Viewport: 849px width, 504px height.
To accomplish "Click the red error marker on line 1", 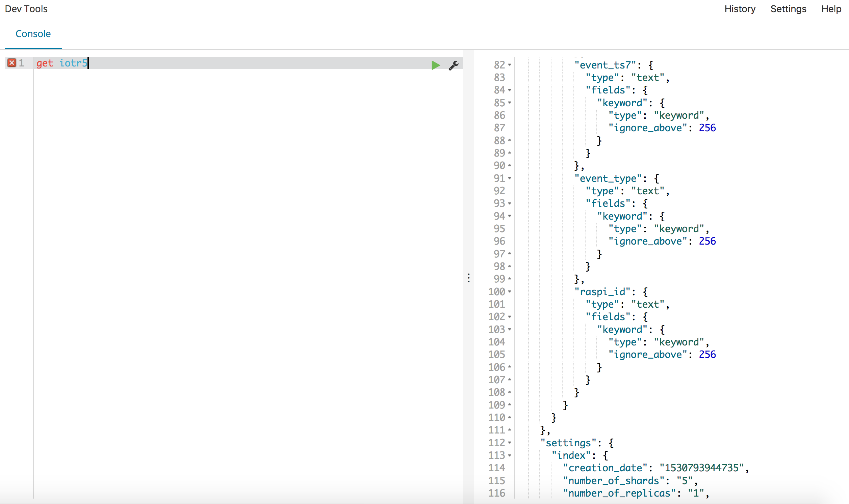I will click(12, 63).
